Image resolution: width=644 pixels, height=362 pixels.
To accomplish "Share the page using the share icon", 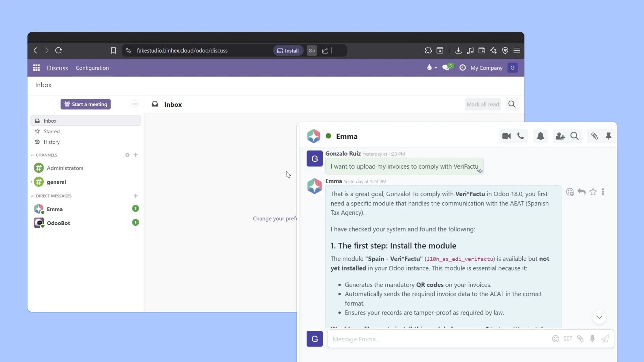I will tap(325, 50).
